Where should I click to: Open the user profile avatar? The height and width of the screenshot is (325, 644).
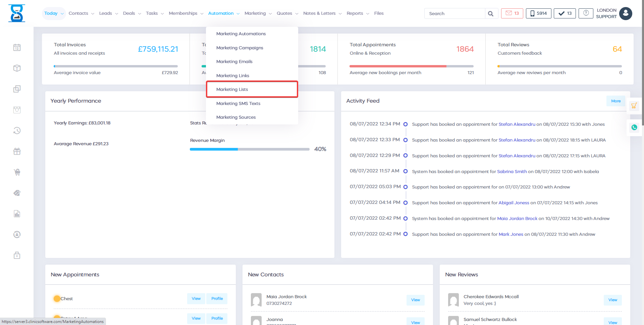point(626,13)
